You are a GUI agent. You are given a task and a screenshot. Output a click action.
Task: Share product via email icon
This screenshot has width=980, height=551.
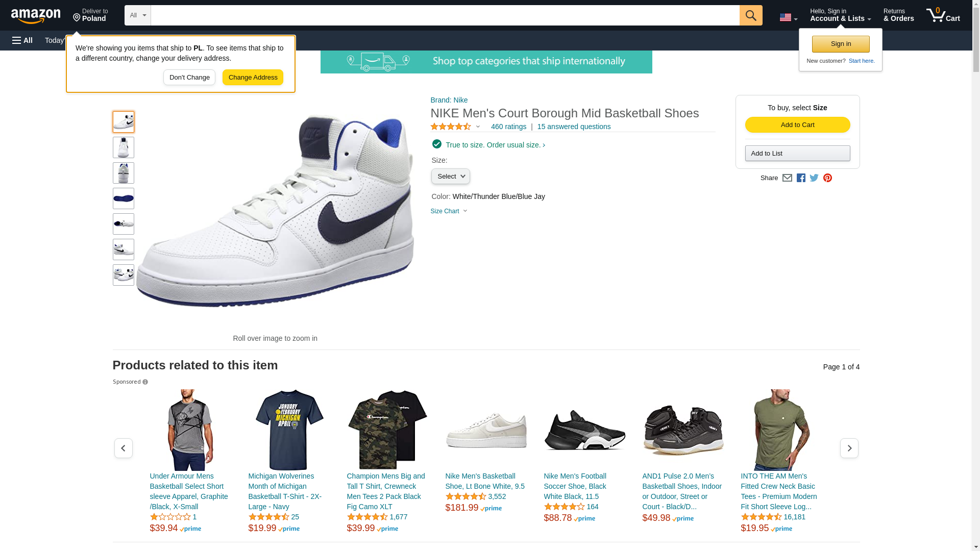[x=787, y=178]
